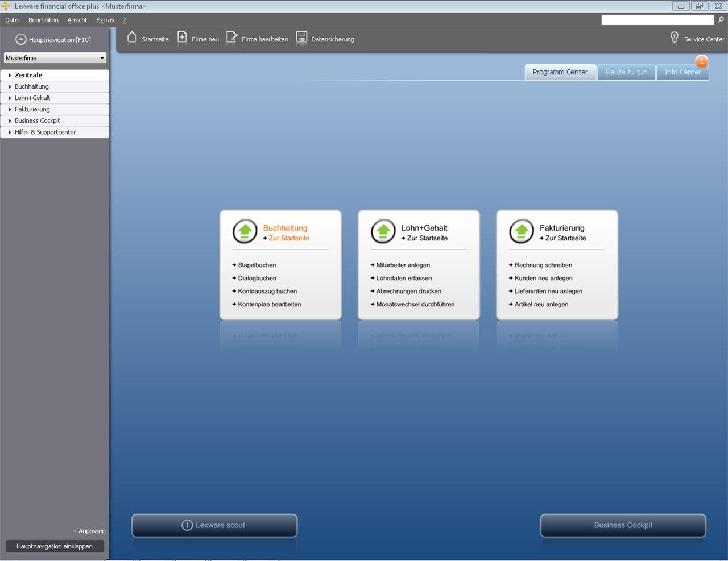Click the green Fakturierung arrow icon
The height and width of the screenshot is (561, 728).
(x=521, y=231)
